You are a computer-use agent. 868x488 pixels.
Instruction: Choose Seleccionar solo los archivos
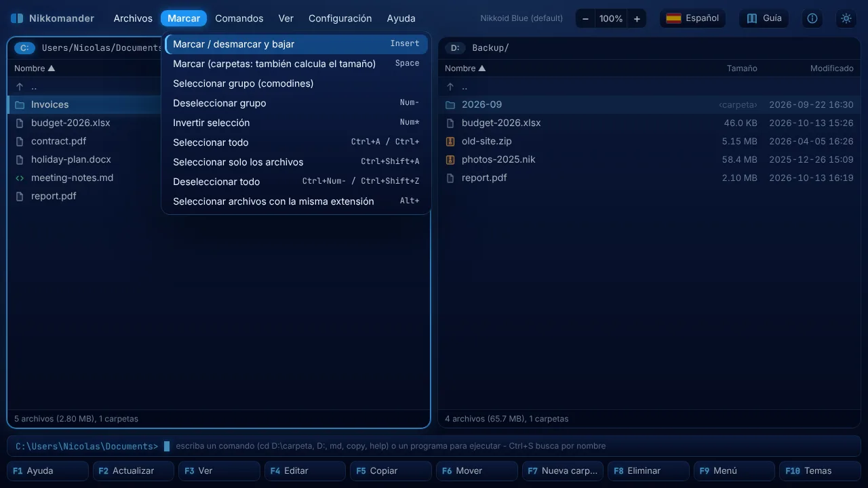296,162
